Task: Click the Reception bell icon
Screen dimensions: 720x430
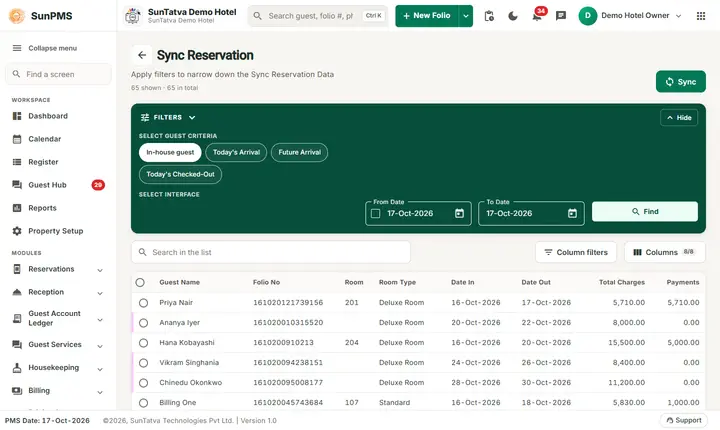Action: [17, 292]
